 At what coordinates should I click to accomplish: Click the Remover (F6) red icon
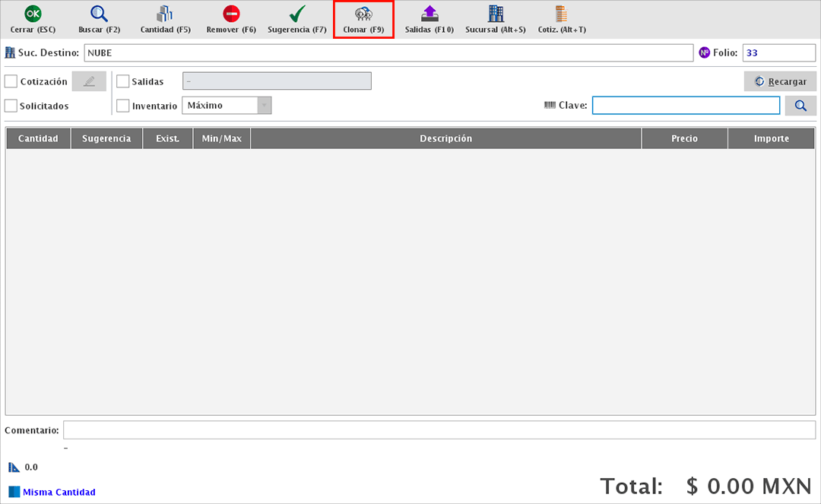tap(231, 14)
